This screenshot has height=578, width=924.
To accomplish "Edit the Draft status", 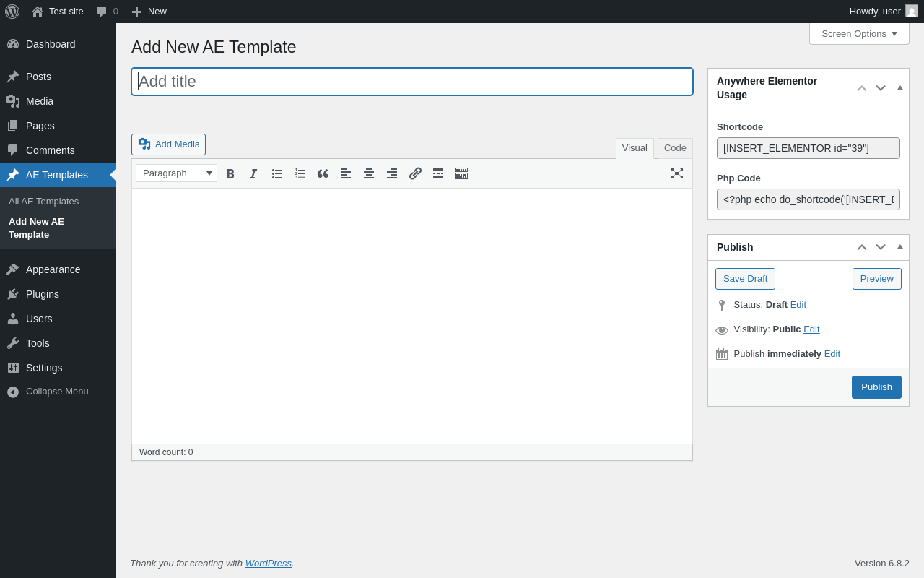I will coord(798,305).
